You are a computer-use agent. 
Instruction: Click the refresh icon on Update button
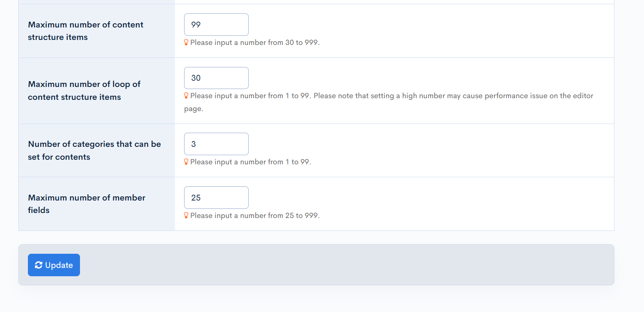[x=39, y=265]
